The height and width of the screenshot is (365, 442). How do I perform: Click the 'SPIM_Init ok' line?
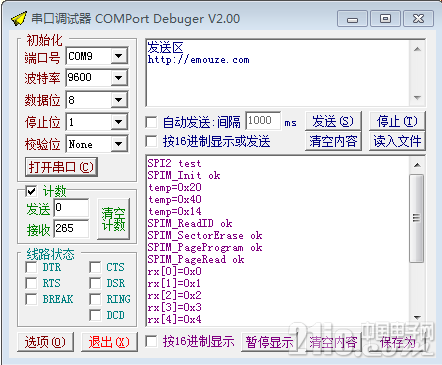coord(184,175)
